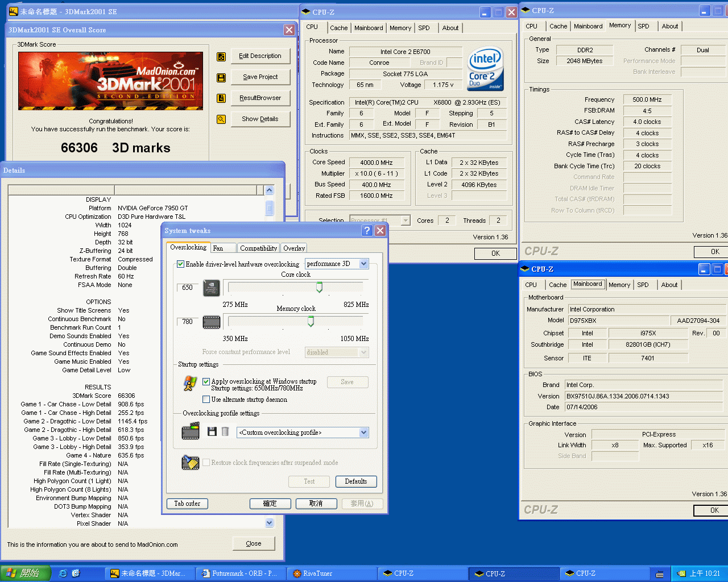Click the NVIDIA GeForce 7950 GT platform entry

(x=152, y=208)
